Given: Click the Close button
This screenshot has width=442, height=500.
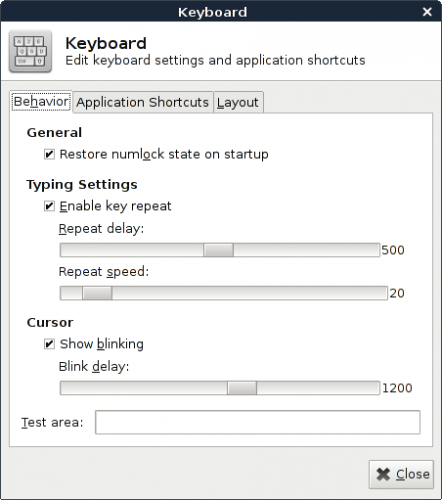Looking at the screenshot, I should (x=401, y=474).
